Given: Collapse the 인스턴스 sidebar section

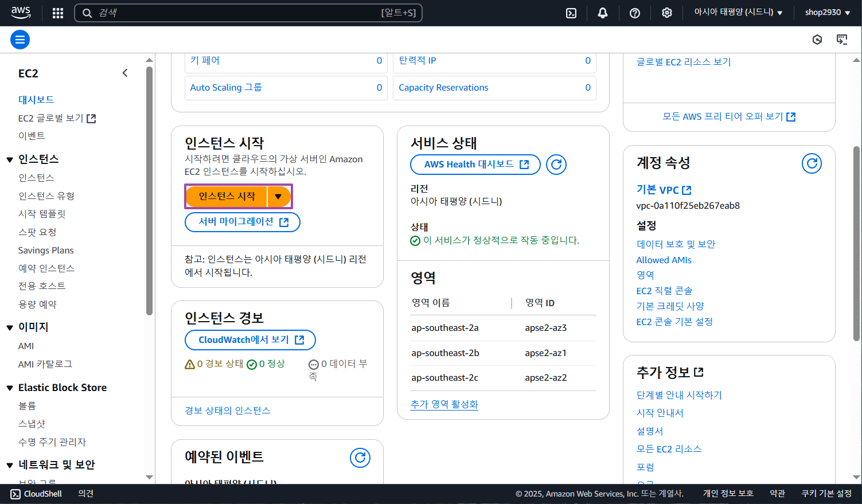Looking at the screenshot, I should coord(10,159).
